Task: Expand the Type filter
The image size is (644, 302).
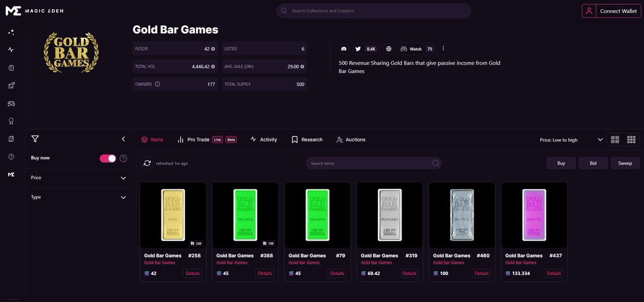Action: (x=79, y=197)
